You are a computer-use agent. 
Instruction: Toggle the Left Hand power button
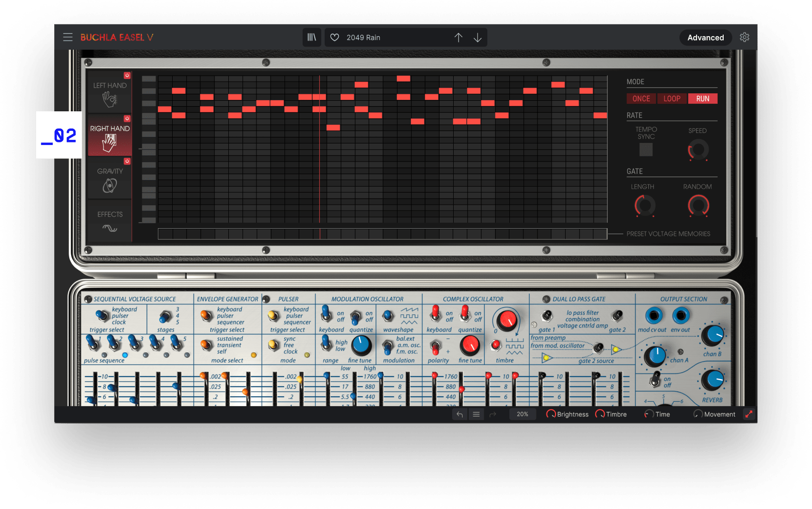point(127,76)
